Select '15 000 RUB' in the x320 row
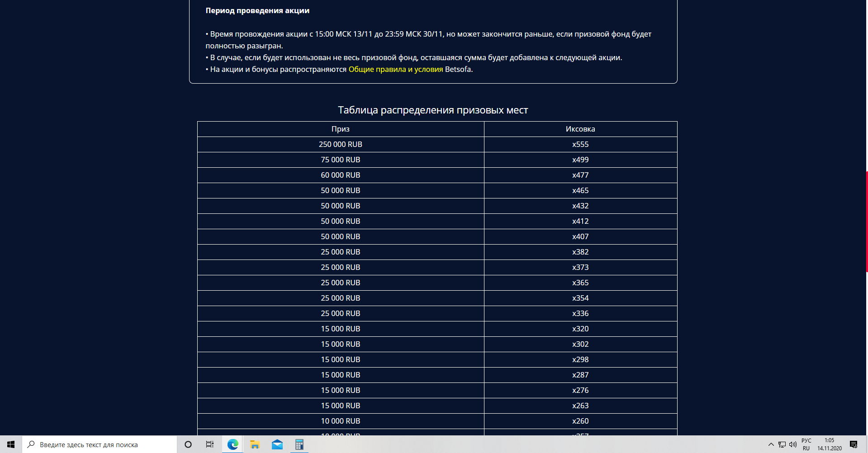The image size is (868, 453). point(341,329)
